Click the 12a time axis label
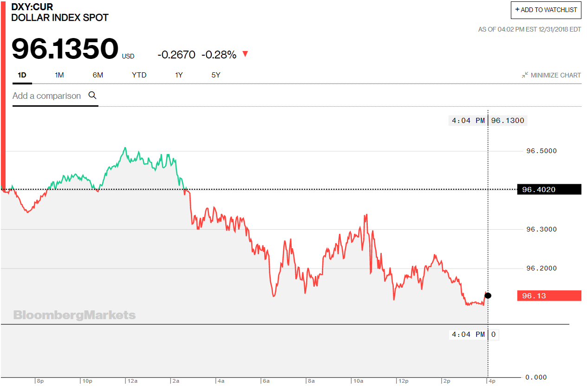The width and height of the screenshot is (587, 392). (132, 381)
